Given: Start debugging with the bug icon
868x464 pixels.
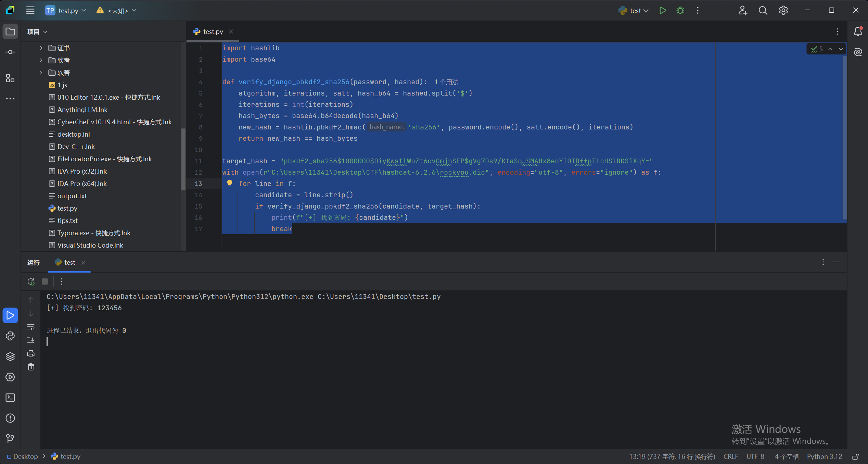Looking at the screenshot, I should coord(680,10).
